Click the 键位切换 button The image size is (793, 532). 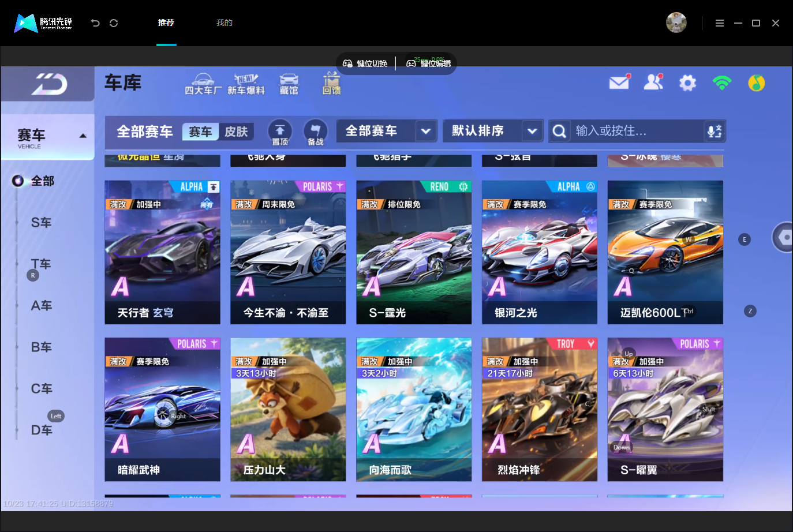click(365, 63)
